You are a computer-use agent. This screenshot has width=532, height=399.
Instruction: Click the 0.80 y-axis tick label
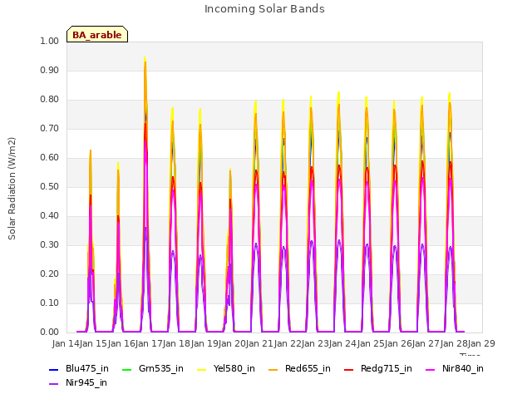[x=50, y=100]
